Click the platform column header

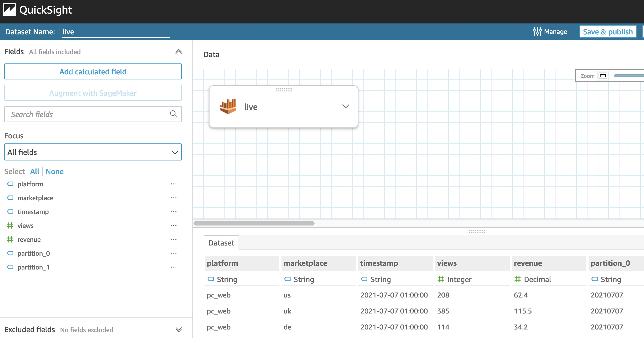pos(242,263)
